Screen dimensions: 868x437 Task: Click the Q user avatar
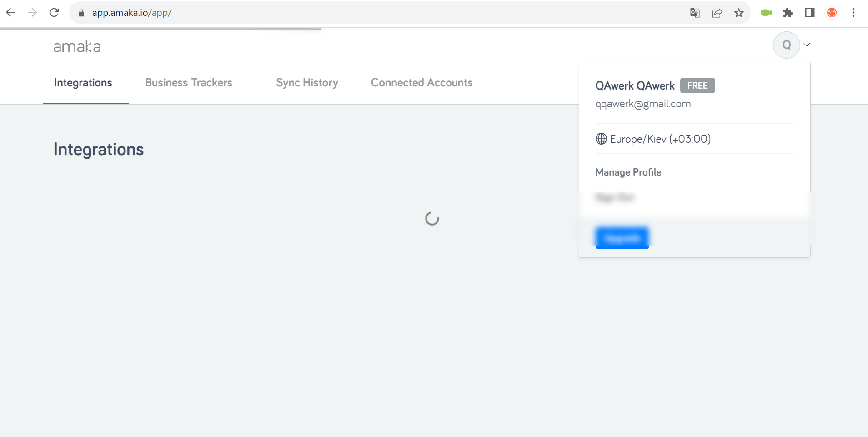pyautogui.click(x=787, y=45)
